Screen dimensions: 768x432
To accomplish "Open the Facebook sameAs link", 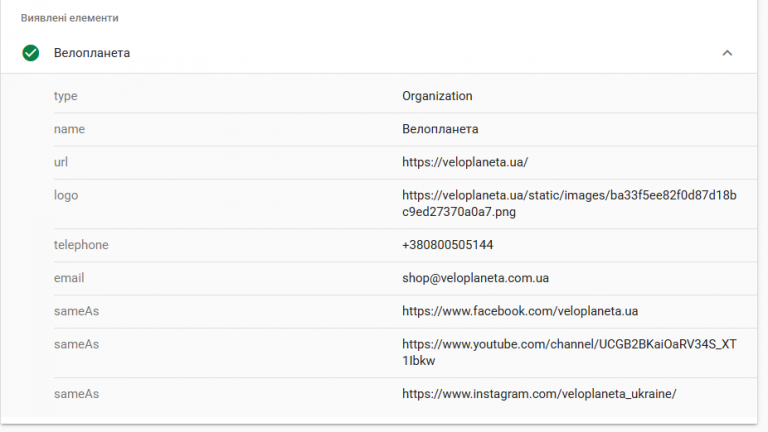I will click(520, 311).
